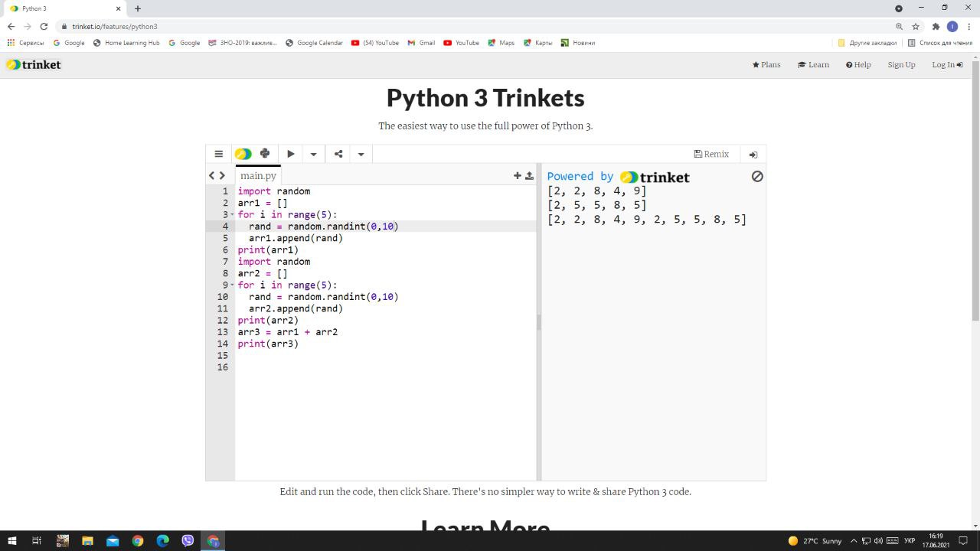Click the Python logo icon in the toolbar
Image resolution: width=980 pixels, height=551 pixels.
tap(265, 153)
